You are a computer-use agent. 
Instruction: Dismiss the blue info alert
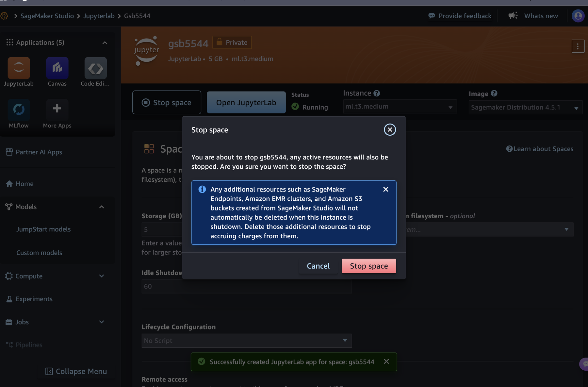pyautogui.click(x=386, y=189)
